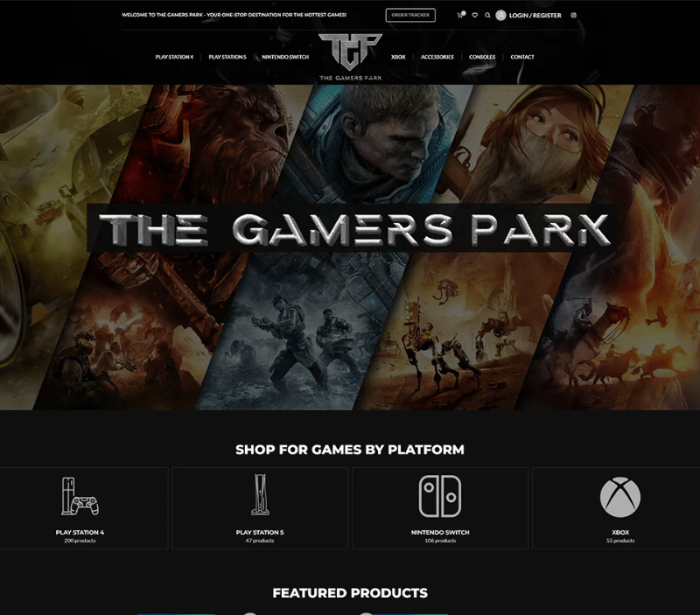Open the shopping cart icon
This screenshot has height=615, width=700.
461,15
